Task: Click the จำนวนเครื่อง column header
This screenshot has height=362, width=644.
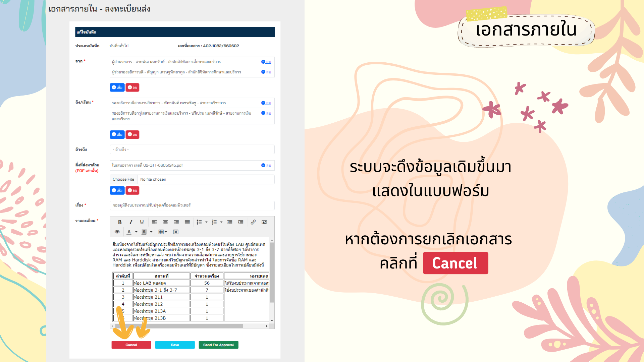Action: tap(207, 276)
